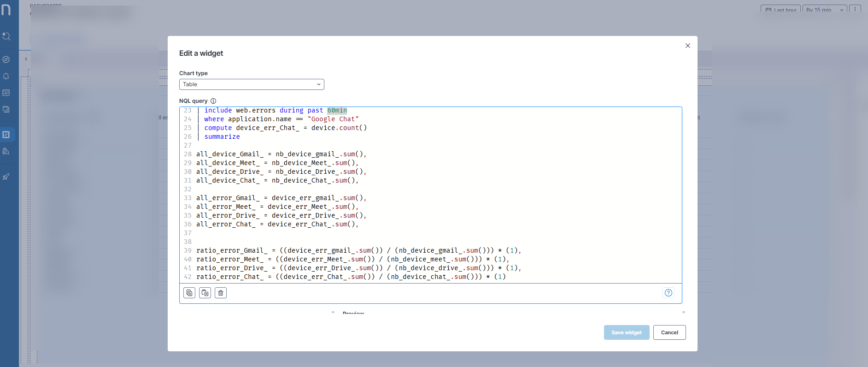Open NQL help from the question mark icon
The image size is (868, 367).
pyautogui.click(x=669, y=293)
